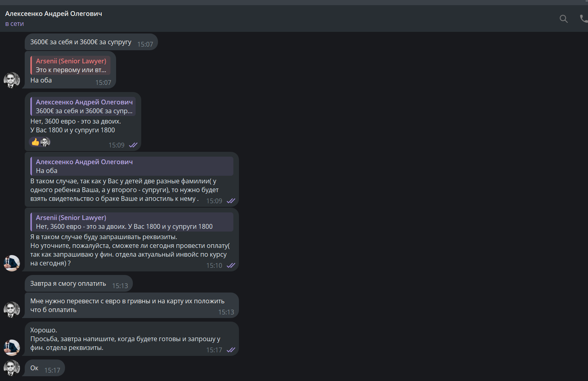The width and height of the screenshot is (588, 381).
Task: Open the avatar next to the 'На оба' message
Action: [12, 80]
